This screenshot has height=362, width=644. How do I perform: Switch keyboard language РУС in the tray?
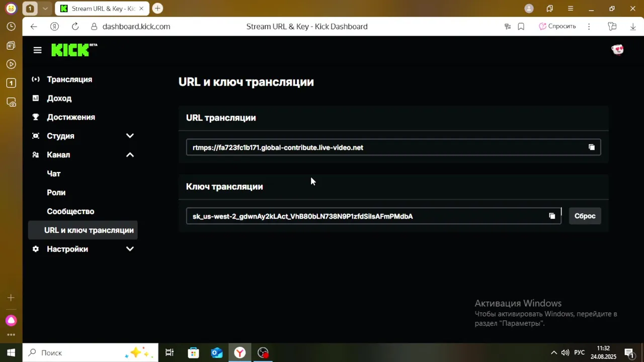pyautogui.click(x=580, y=352)
